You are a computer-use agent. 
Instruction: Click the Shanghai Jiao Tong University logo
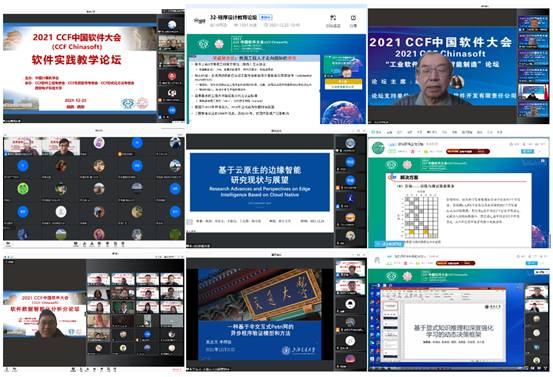[x=298, y=350]
